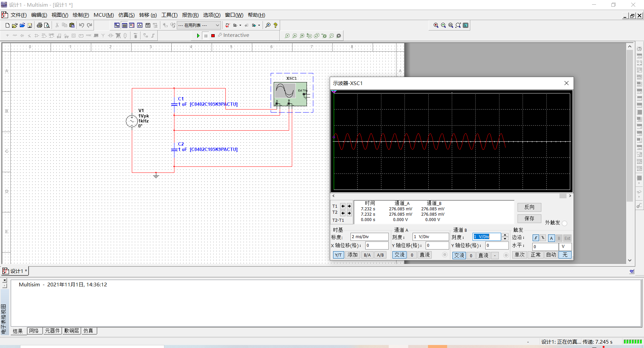Click the 反向 button
This screenshot has height=348, width=644.
coord(529,207)
